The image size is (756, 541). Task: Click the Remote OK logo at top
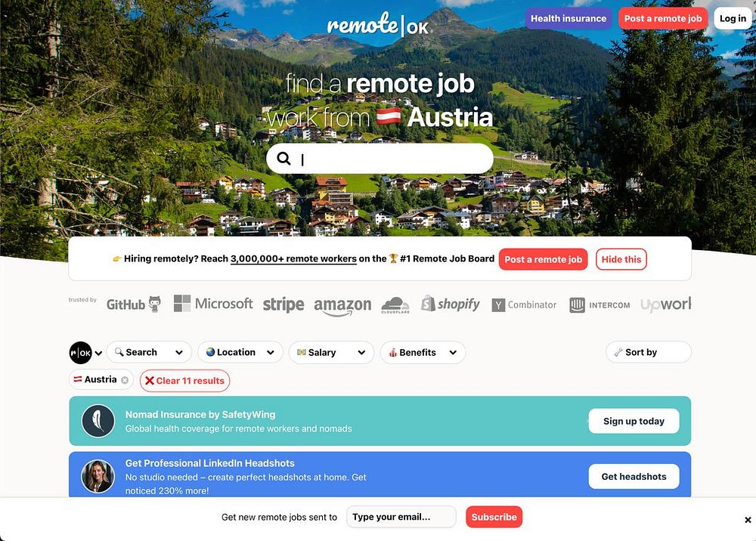[379, 24]
